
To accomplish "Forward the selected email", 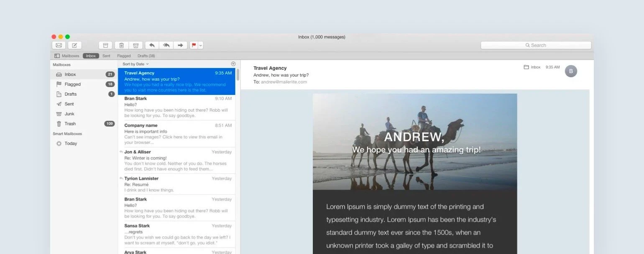I will (180, 45).
